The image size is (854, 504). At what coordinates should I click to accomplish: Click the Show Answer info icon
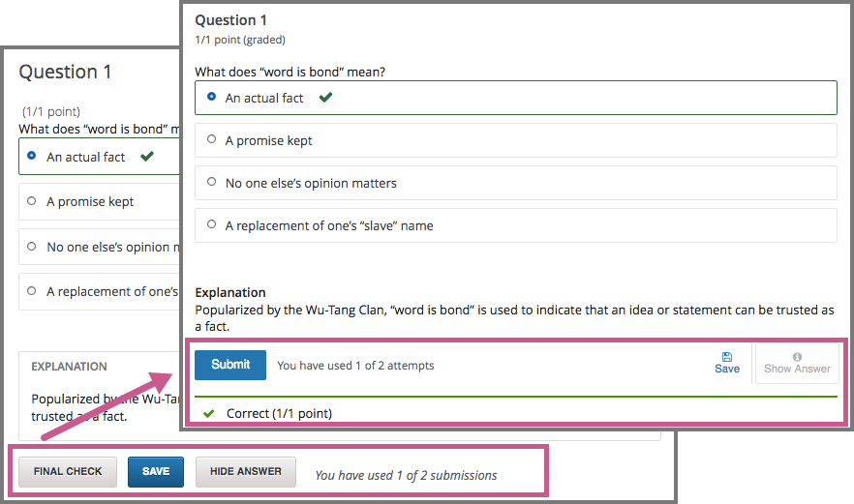[x=797, y=357]
